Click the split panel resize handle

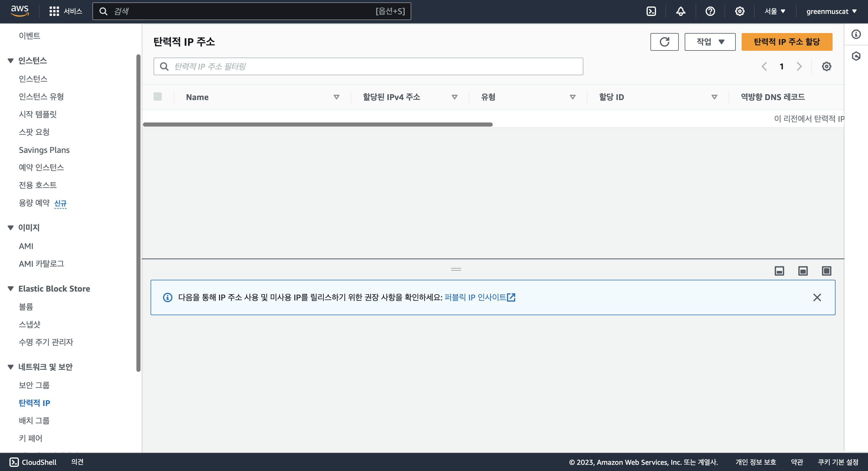tap(456, 269)
